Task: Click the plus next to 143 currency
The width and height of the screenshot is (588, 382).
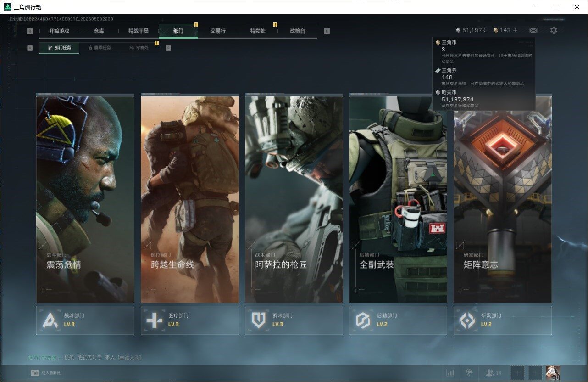Action: pyautogui.click(x=515, y=30)
